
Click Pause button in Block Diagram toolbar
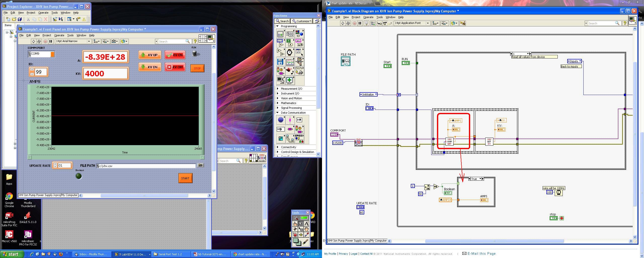(360, 23)
